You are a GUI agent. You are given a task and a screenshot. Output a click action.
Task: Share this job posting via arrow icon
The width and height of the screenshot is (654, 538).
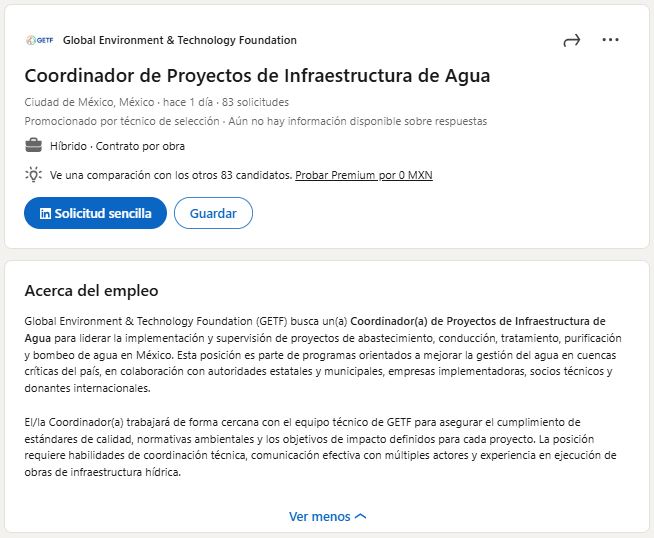coord(572,41)
